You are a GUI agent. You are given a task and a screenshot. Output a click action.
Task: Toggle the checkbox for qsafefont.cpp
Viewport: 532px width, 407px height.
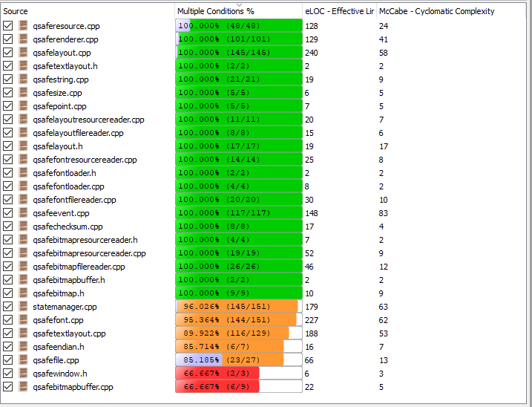tap(8, 320)
